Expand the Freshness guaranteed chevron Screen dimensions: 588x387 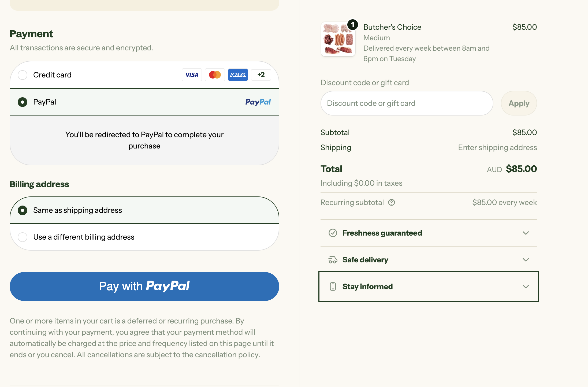[526, 233]
